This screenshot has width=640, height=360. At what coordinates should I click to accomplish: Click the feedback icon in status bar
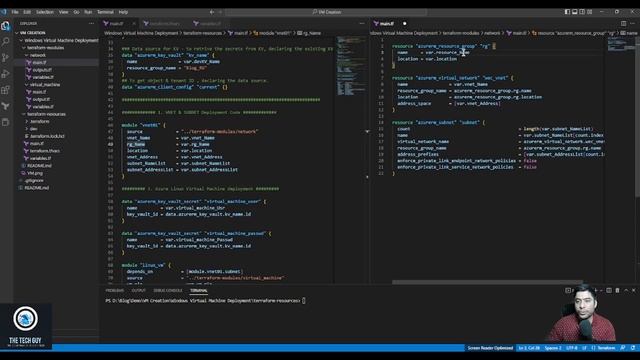(x=623, y=348)
